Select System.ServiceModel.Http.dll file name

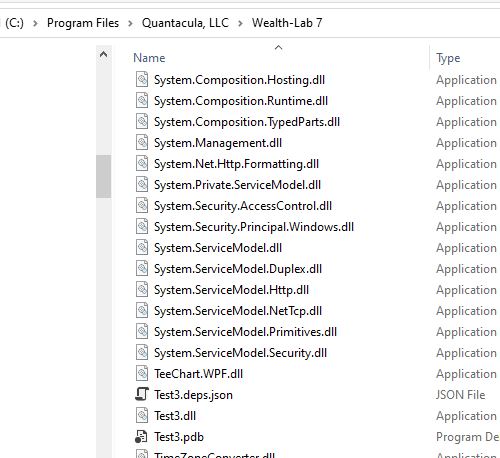coord(231,290)
